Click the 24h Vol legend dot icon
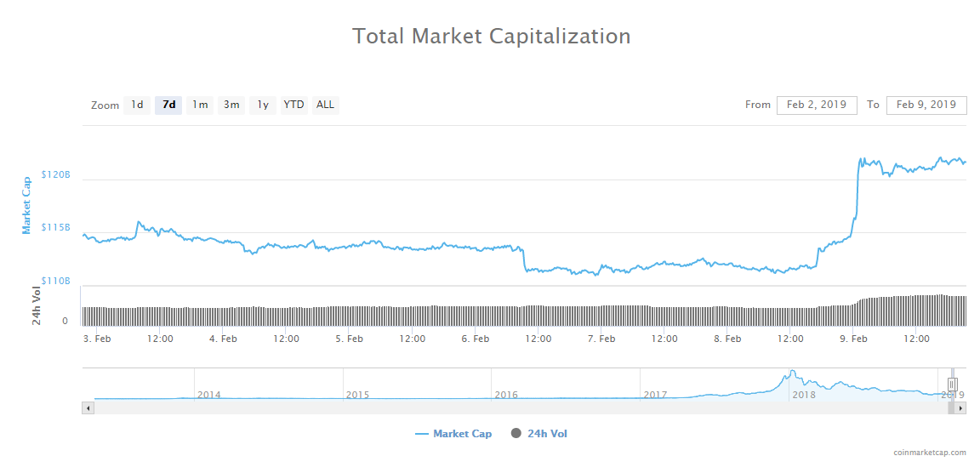Viewport: 980px width, 473px height. [x=516, y=434]
